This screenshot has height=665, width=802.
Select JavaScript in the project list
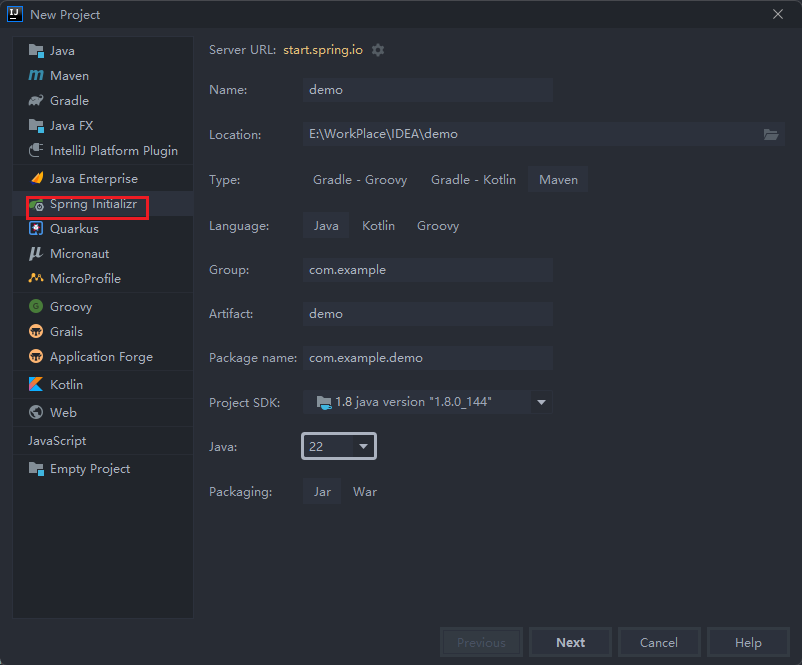pos(57,440)
